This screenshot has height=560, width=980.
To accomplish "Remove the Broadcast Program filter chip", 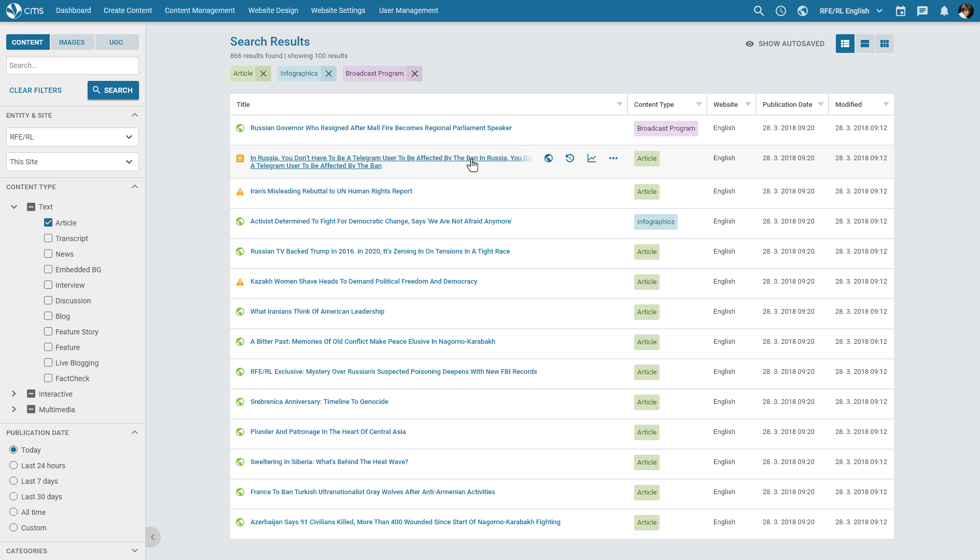I will (415, 74).
